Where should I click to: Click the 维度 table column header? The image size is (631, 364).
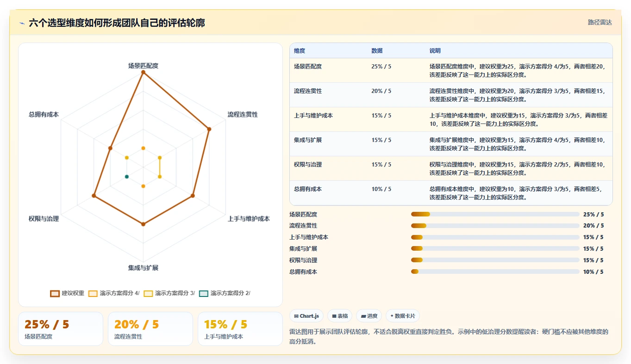point(300,51)
